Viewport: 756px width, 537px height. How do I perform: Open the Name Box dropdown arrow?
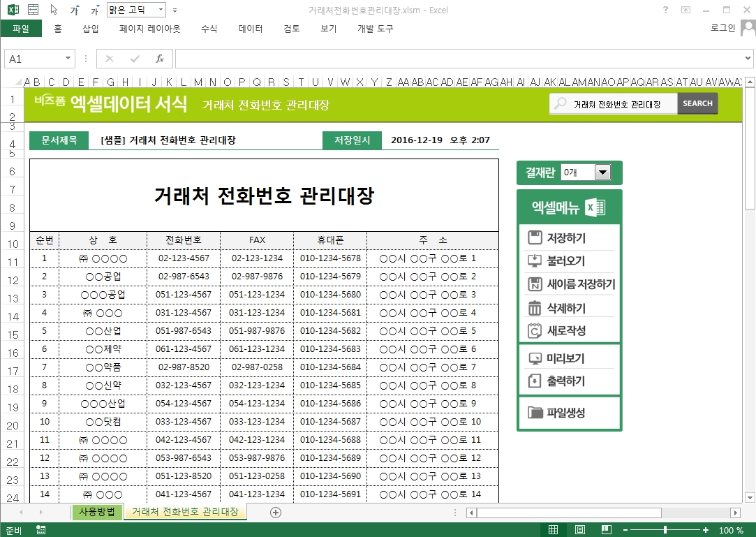click(68, 59)
